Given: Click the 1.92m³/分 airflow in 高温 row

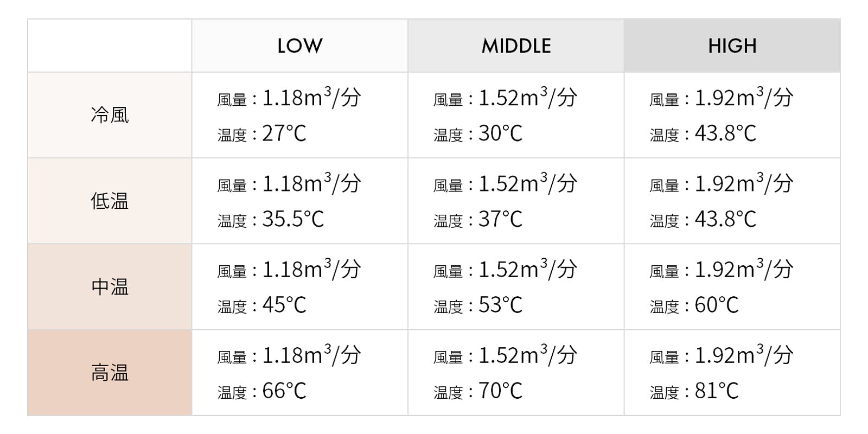Looking at the screenshot, I should click(743, 355).
